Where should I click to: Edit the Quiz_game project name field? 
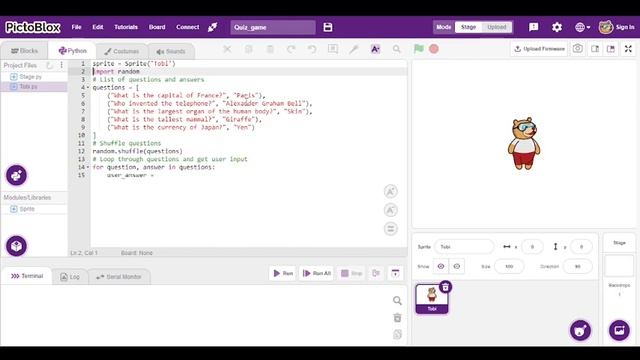[x=273, y=27]
